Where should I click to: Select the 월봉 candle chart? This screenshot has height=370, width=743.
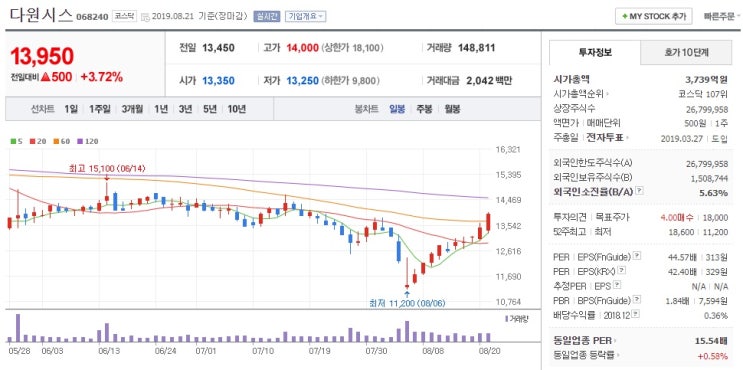click(452, 109)
